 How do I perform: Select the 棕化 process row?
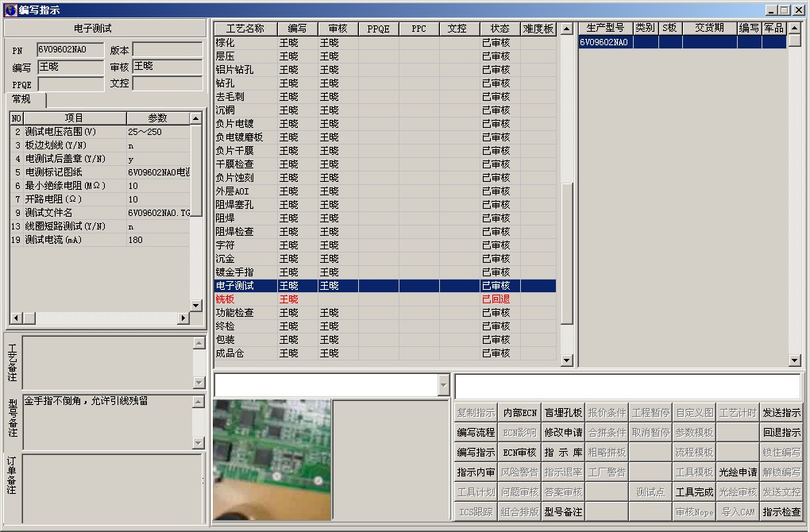[x=385, y=43]
